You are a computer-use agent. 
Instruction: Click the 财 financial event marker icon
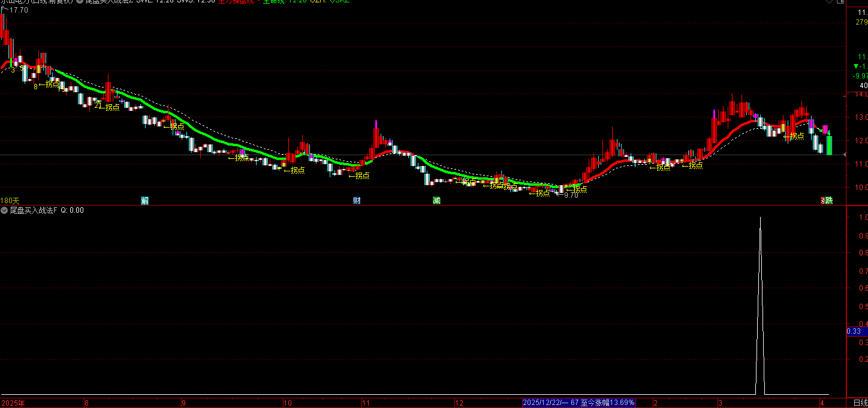[x=357, y=200]
